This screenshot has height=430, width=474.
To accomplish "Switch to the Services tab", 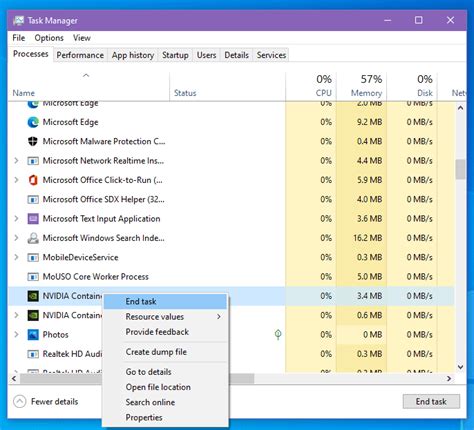I will tap(271, 55).
